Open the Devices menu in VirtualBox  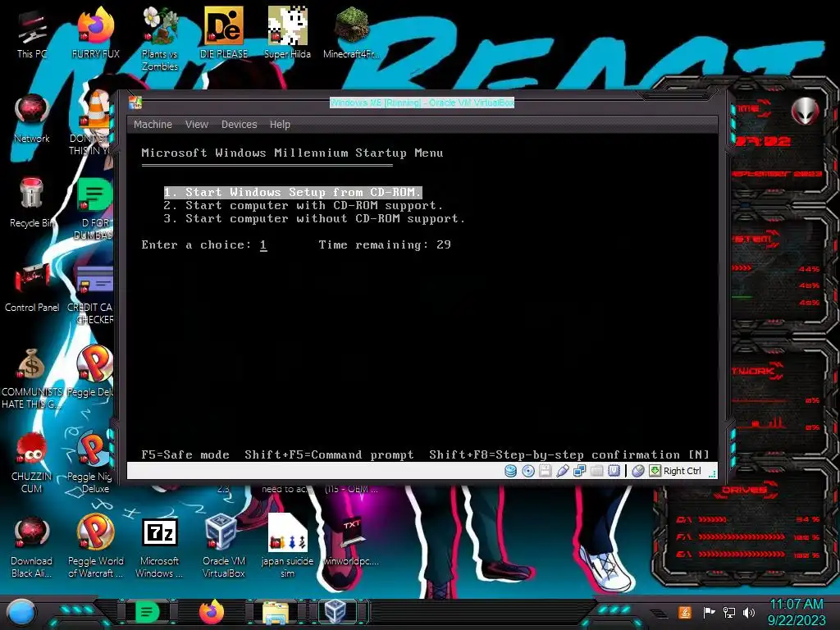239,125
